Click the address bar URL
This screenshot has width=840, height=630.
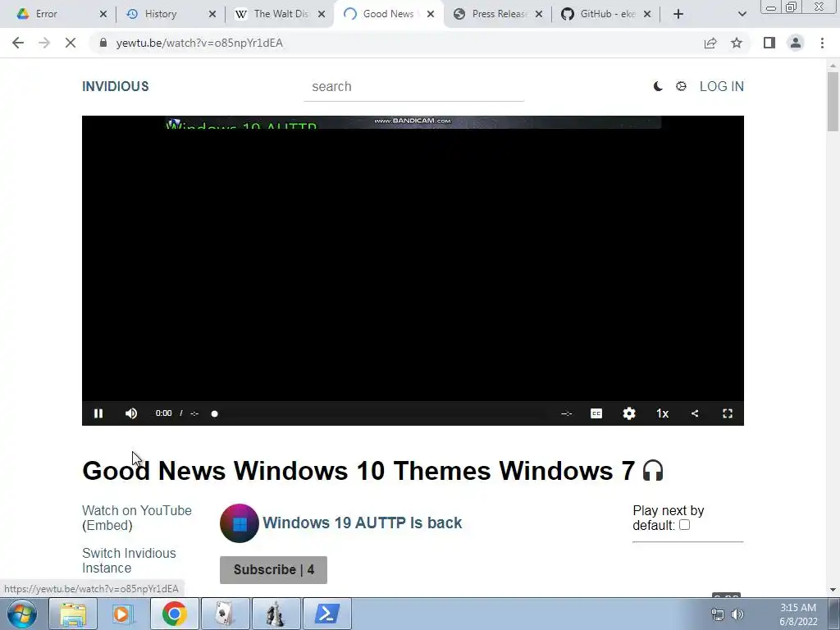pos(199,43)
